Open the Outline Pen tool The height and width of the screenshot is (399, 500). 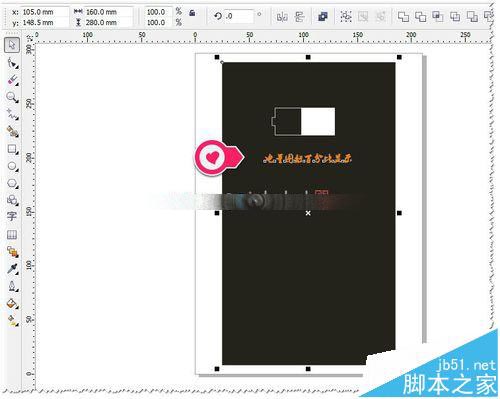(12, 286)
